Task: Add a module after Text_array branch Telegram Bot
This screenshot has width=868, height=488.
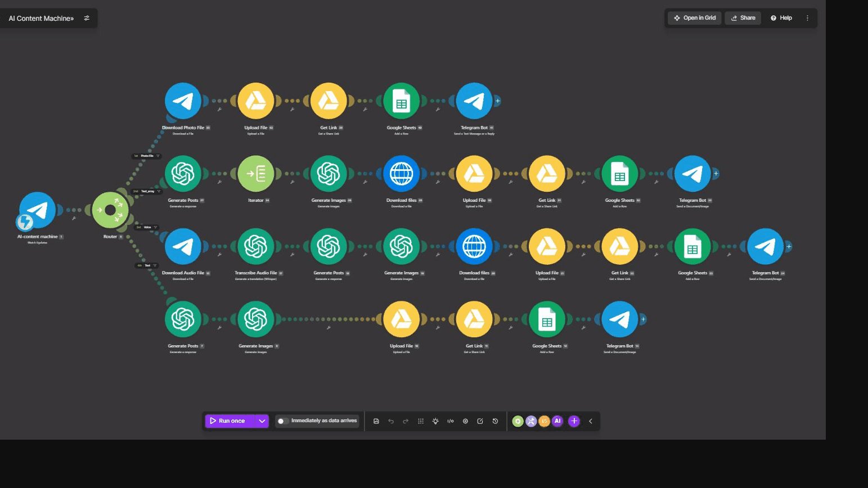Action: [716, 174]
